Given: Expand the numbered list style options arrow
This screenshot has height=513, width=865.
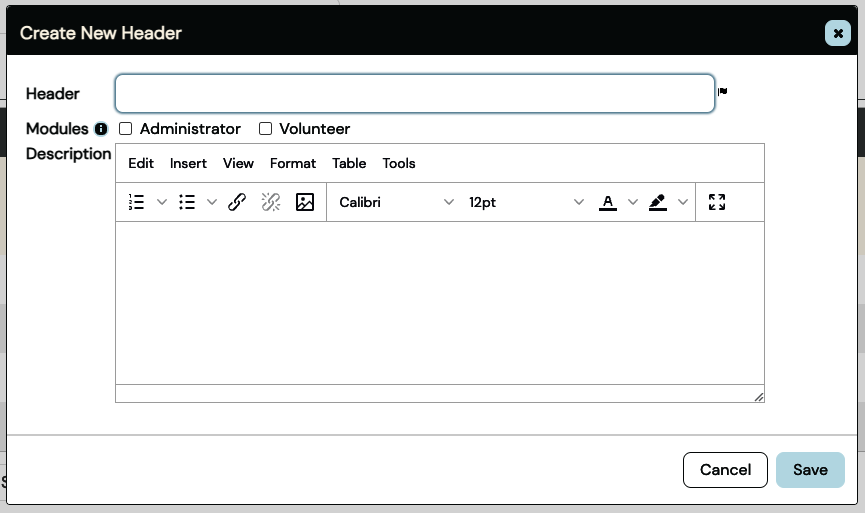Looking at the screenshot, I should coord(162,202).
